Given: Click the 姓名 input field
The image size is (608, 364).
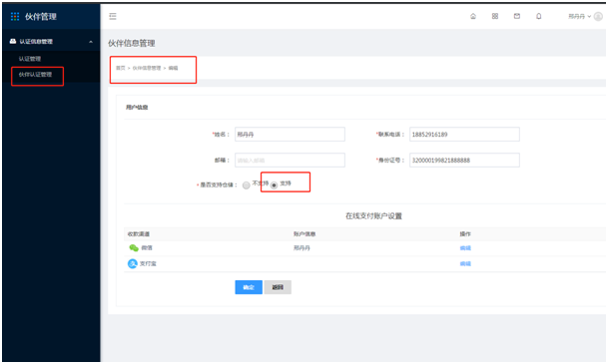Looking at the screenshot, I should tap(290, 135).
